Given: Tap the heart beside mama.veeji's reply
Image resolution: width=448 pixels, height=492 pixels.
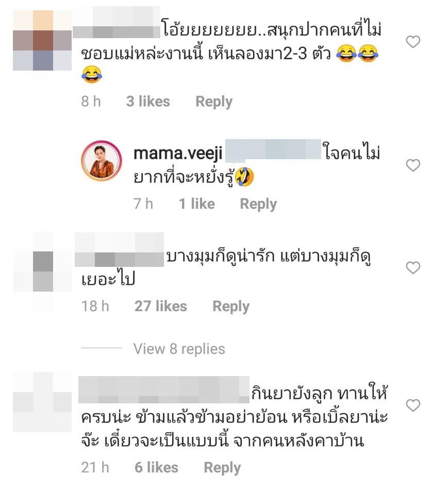Looking at the screenshot, I should [x=413, y=165].
